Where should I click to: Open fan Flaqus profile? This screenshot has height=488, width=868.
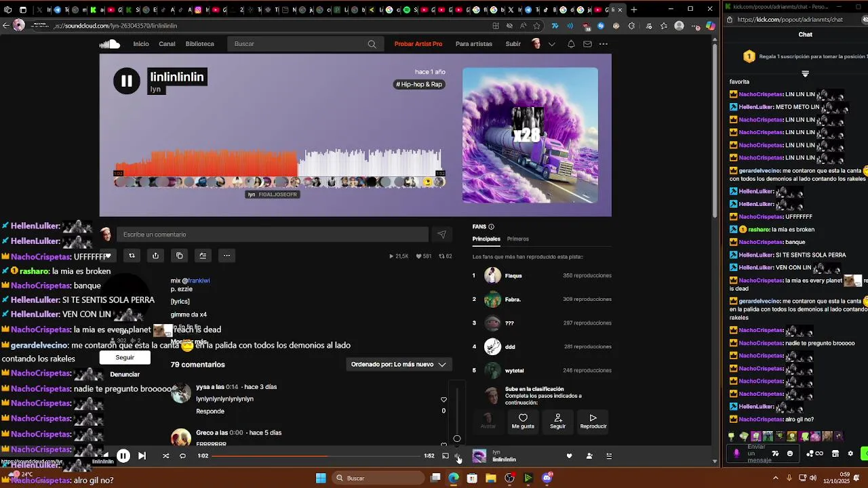tap(513, 276)
